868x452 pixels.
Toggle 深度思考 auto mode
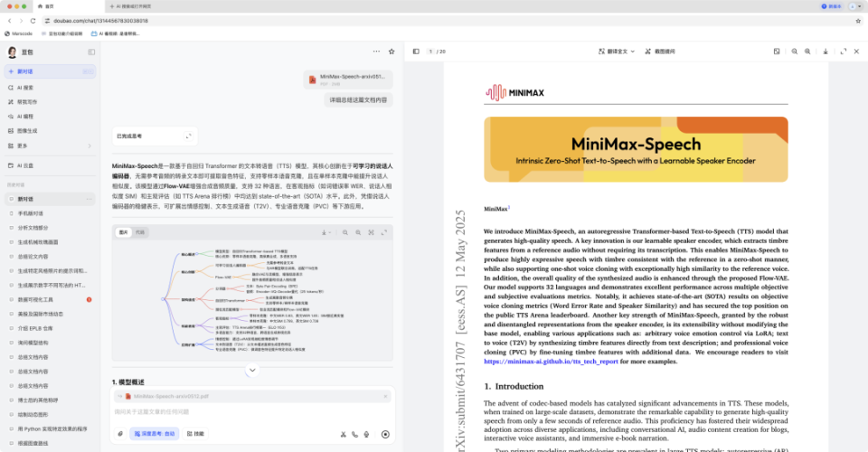pos(155,434)
